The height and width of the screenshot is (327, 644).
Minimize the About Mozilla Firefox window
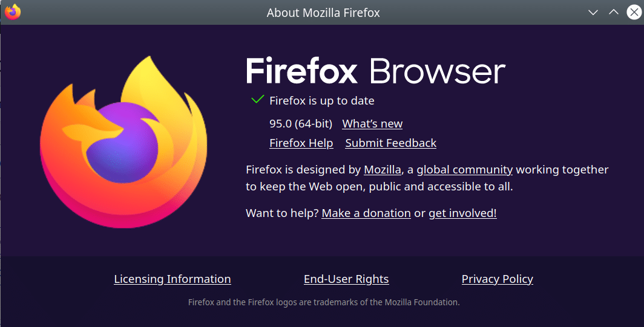pos(593,12)
